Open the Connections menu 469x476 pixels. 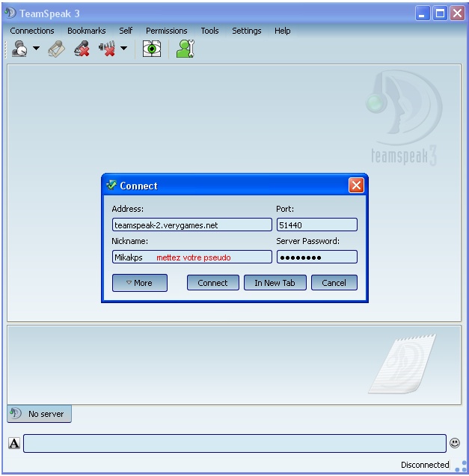[x=32, y=31]
